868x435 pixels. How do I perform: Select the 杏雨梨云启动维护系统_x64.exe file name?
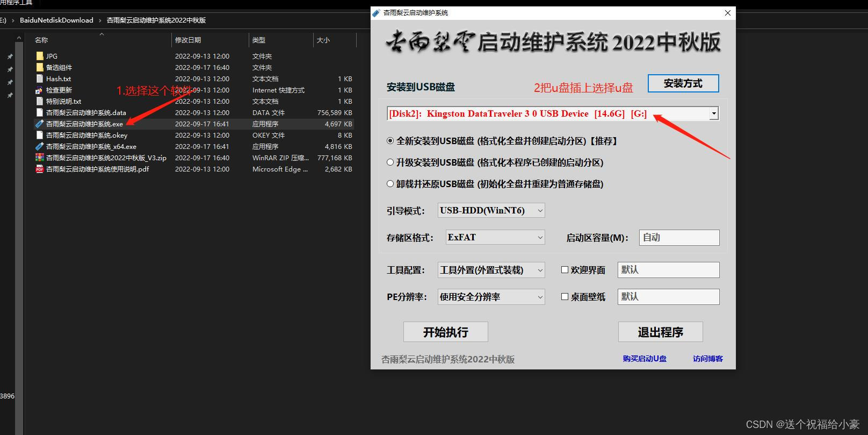coord(91,146)
